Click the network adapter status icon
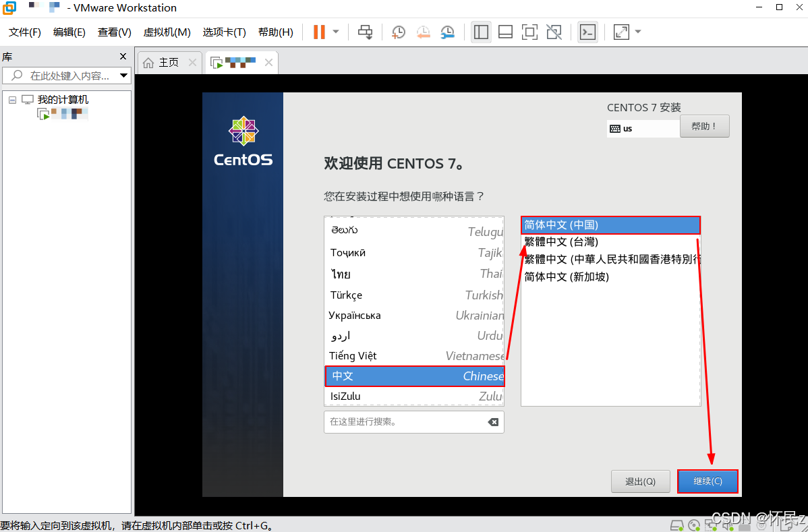Viewport: 808px width, 532px height. pos(712,526)
